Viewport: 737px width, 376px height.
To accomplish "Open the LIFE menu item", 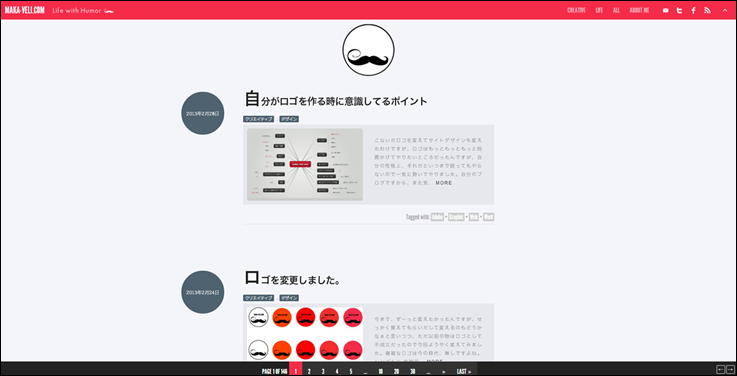I will (599, 10).
